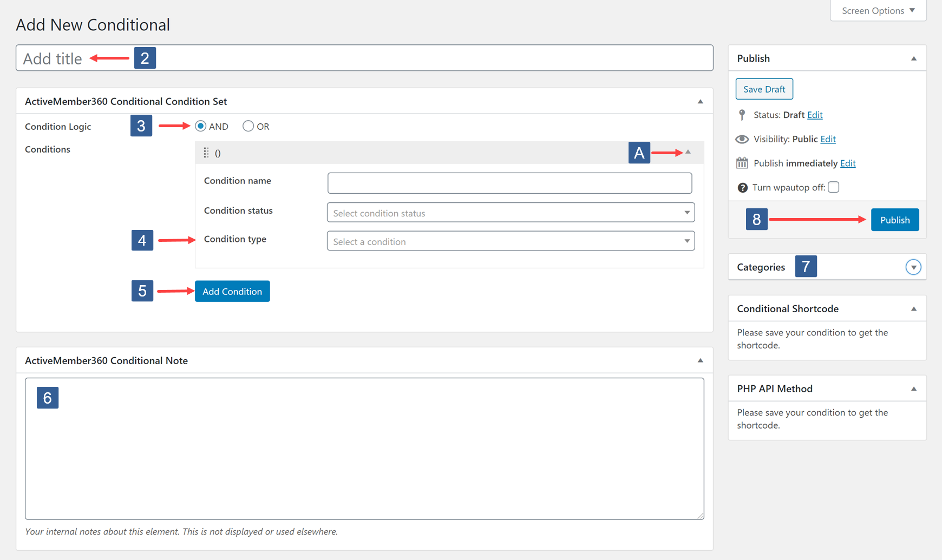
Task: Click the question mark icon near wpautop option
Action: coord(742,187)
